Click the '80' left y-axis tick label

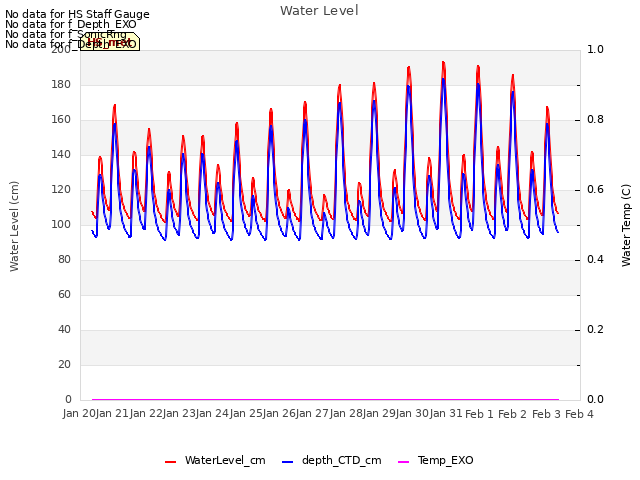click(x=64, y=260)
